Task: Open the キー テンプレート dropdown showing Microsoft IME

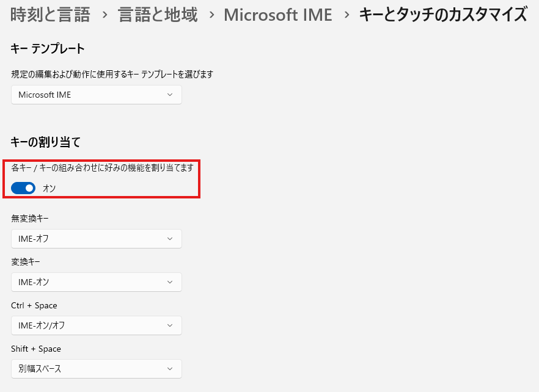Action: point(96,95)
